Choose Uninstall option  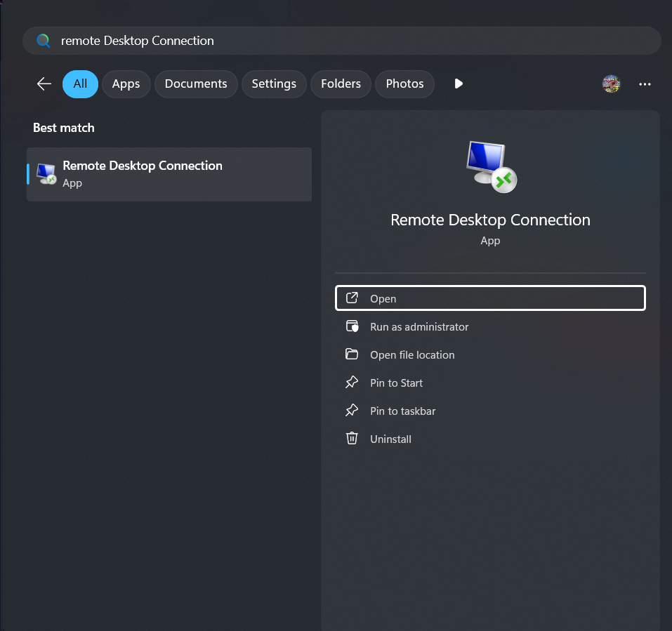(490, 439)
